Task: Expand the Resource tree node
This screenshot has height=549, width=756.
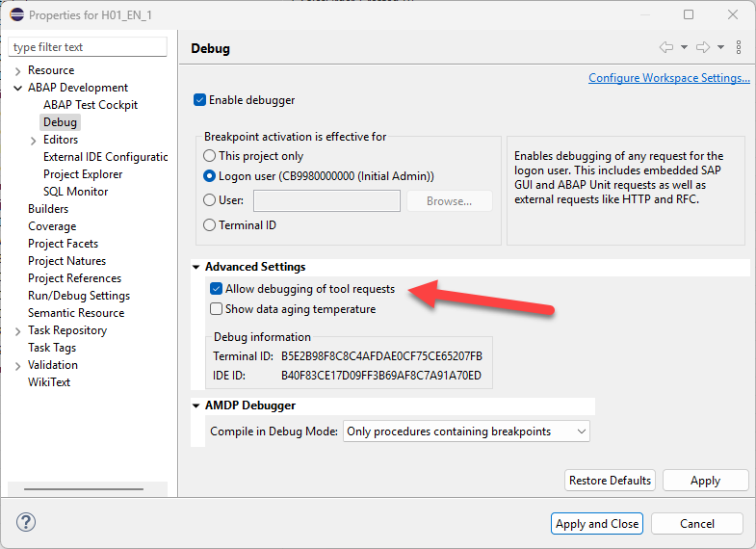Action: coord(18,70)
